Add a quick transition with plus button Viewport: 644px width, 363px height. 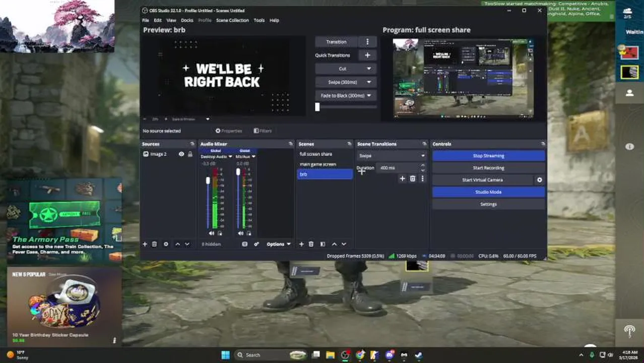pos(367,55)
